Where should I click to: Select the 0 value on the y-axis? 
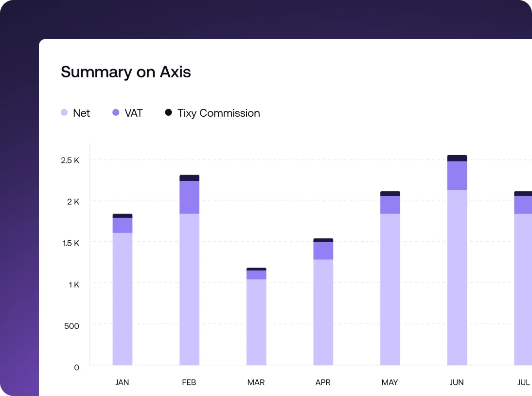click(76, 368)
